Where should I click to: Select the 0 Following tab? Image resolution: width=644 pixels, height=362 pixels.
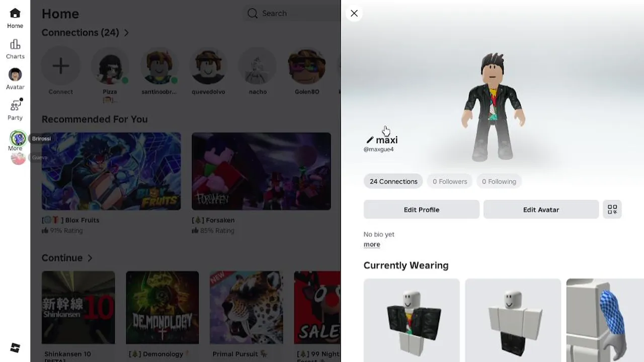click(499, 182)
